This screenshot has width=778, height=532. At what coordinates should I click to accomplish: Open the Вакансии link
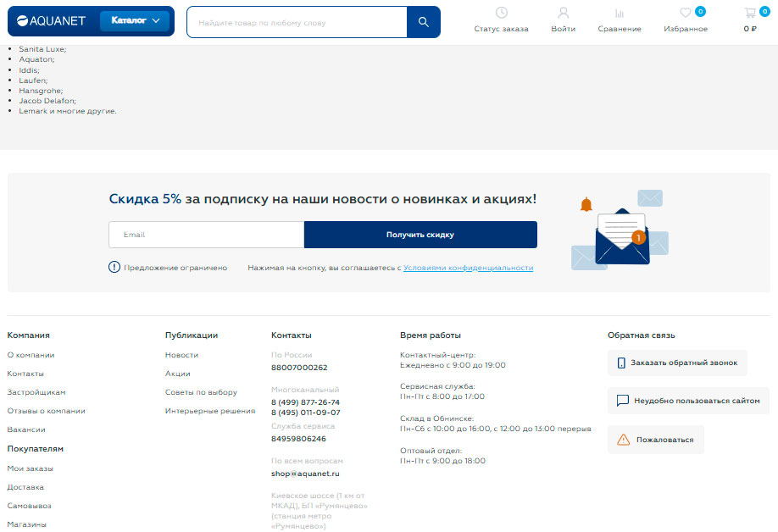point(25,429)
